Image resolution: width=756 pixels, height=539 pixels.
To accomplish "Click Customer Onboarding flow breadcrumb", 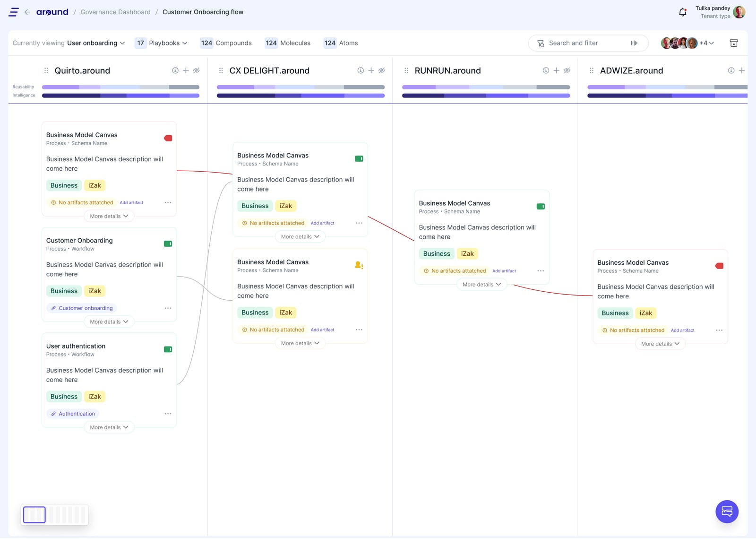I will (x=203, y=12).
